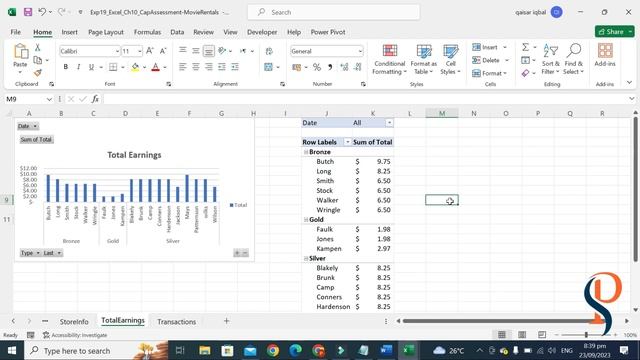
Task: Increase font size with the large A
Action: pos(150,51)
